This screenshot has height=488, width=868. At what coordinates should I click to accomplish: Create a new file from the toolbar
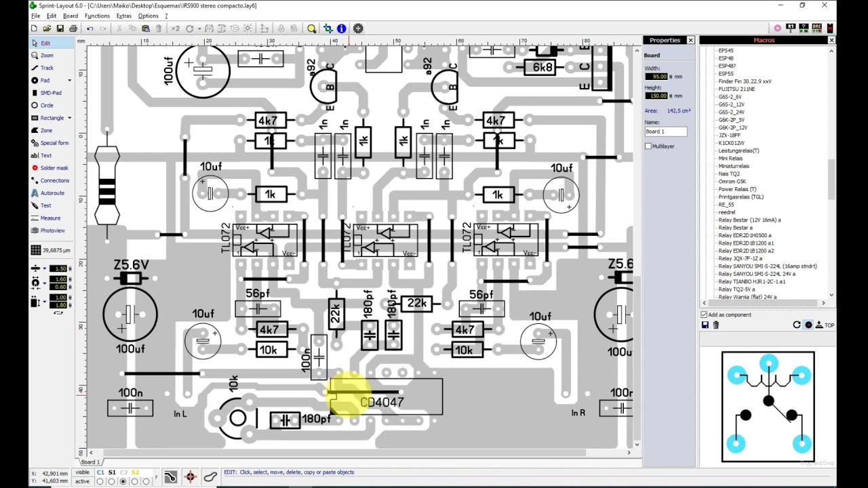34,28
